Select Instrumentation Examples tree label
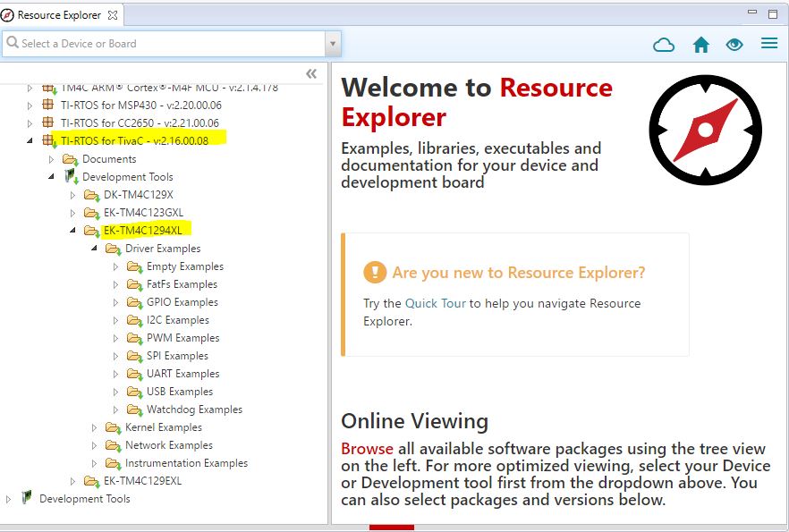789x532 pixels. tap(187, 463)
